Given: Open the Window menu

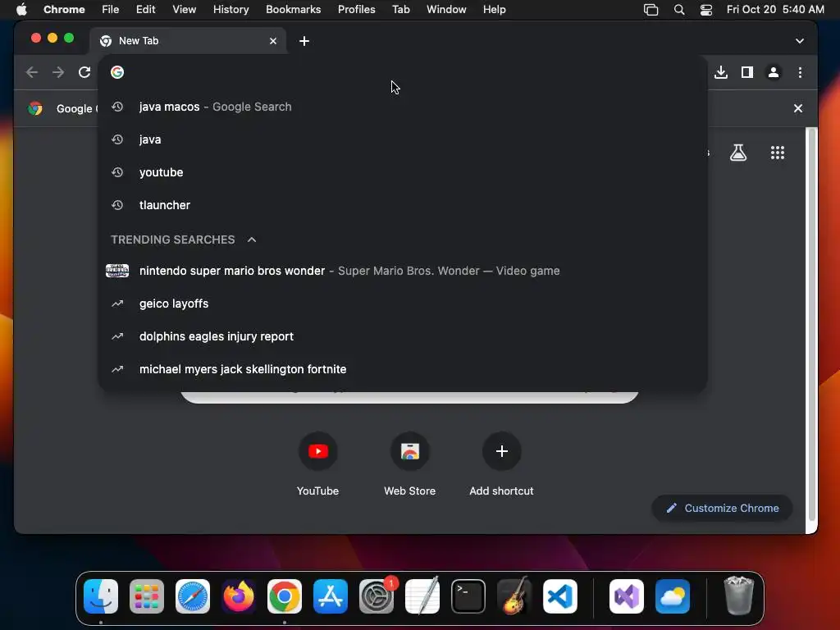Looking at the screenshot, I should click(446, 9).
